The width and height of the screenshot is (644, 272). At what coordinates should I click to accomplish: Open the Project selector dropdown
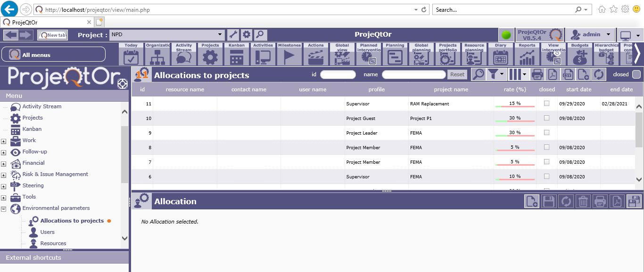[220, 34]
